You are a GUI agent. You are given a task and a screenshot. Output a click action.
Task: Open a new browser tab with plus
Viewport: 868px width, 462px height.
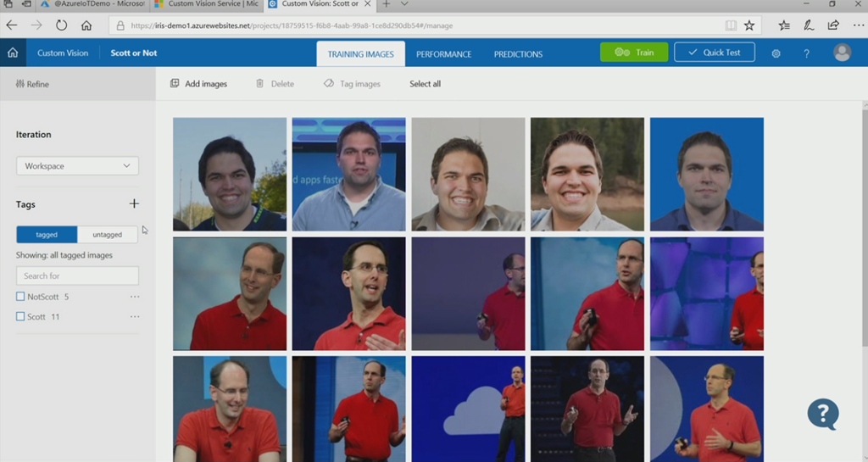point(387,4)
